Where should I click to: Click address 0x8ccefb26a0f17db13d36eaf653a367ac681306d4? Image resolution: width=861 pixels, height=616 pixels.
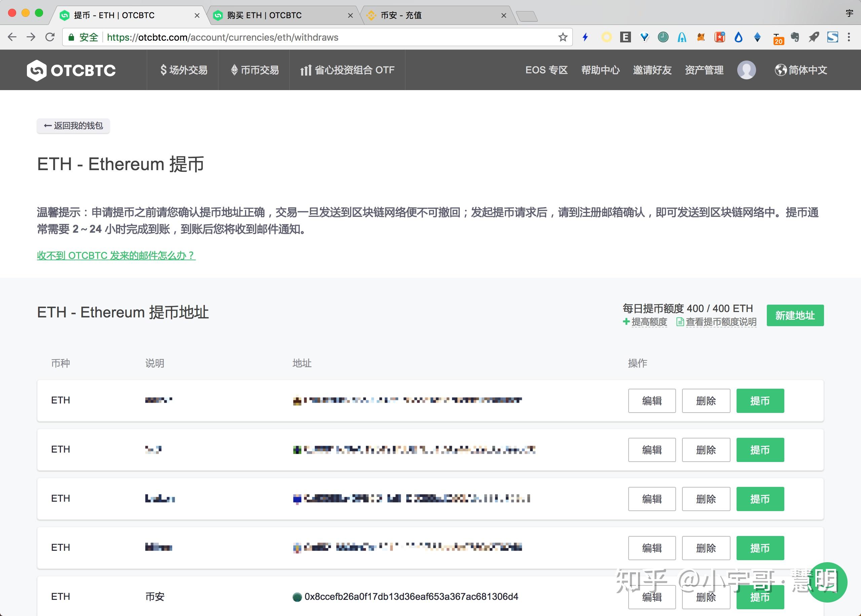click(x=411, y=596)
